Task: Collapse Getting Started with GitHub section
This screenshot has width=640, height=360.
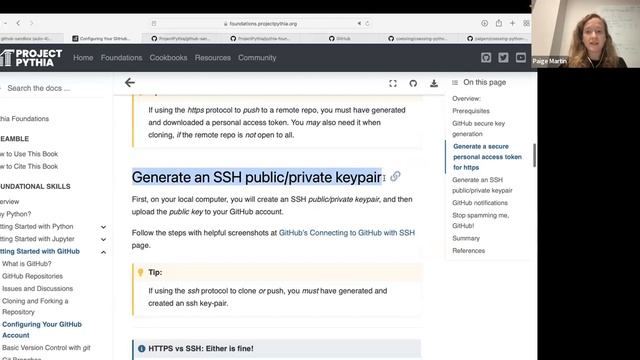Action: point(103,252)
